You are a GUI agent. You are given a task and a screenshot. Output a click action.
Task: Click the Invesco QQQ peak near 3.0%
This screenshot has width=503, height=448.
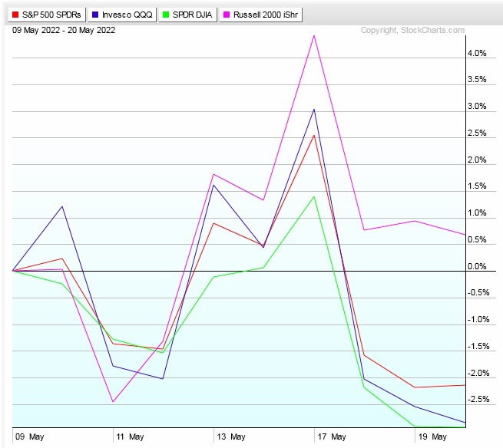[314, 110]
